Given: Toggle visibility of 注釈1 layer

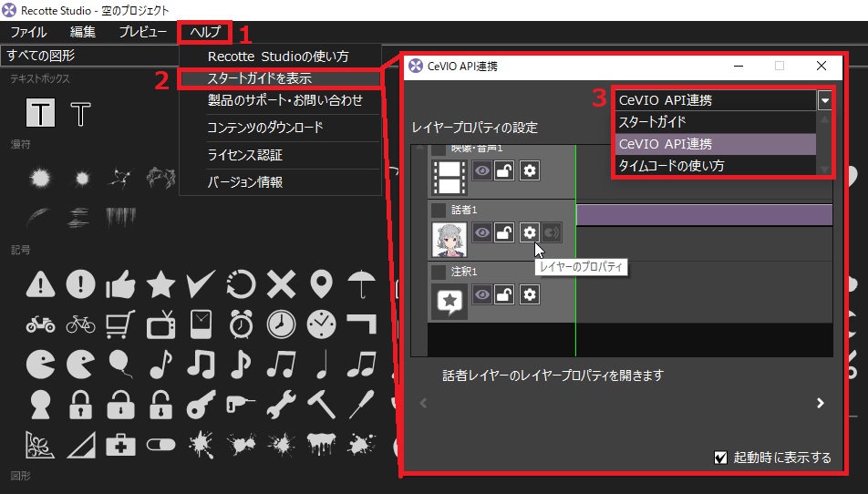Looking at the screenshot, I should click(x=482, y=295).
